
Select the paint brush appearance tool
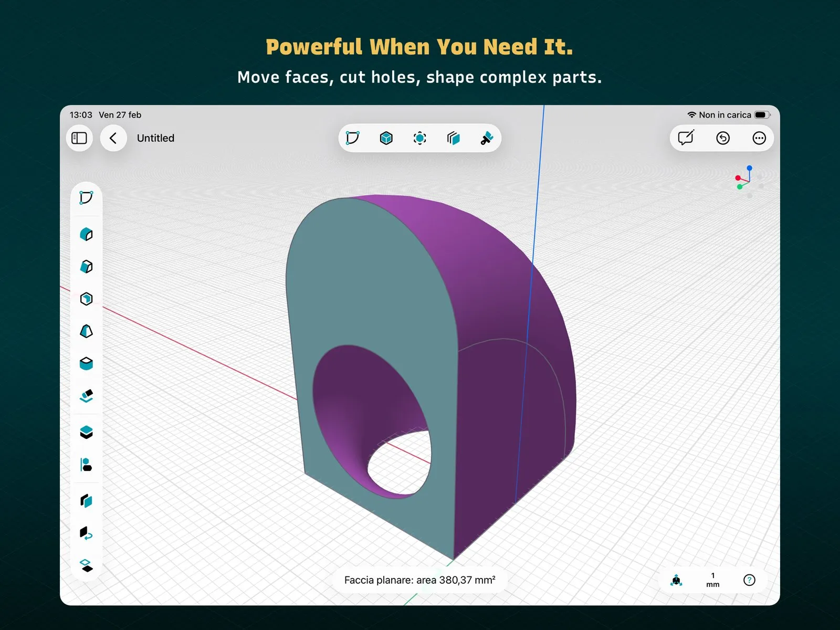487,138
